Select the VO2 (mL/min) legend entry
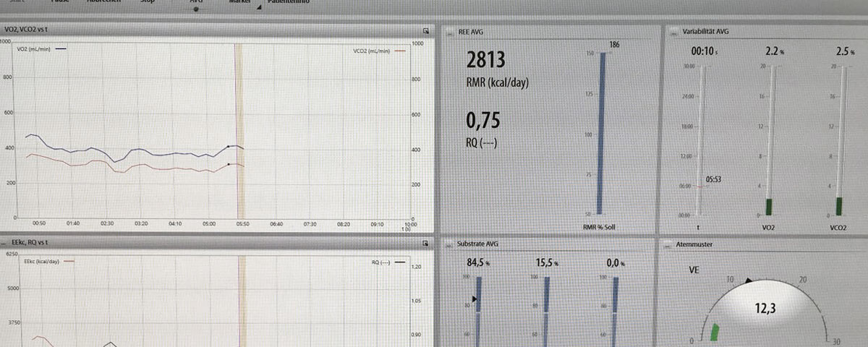The height and width of the screenshot is (347, 868). (x=42, y=49)
